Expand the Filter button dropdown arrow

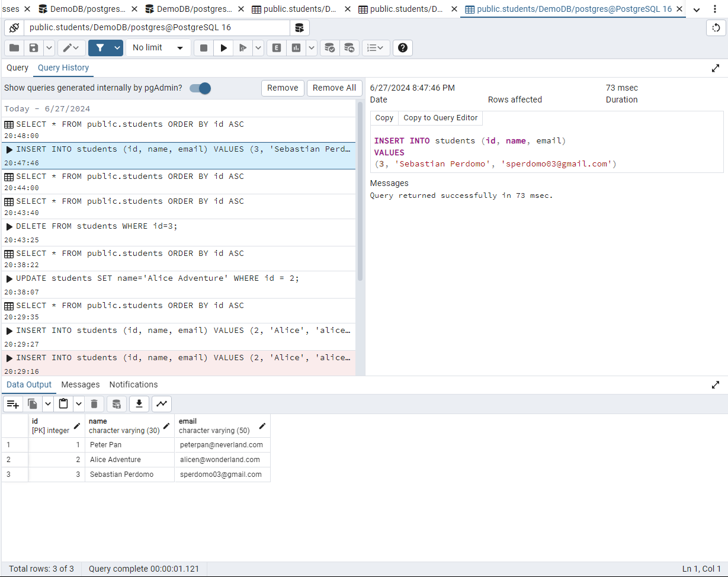[x=117, y=48]
